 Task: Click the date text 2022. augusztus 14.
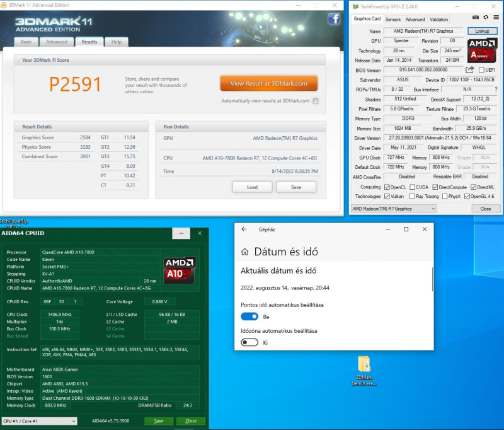coord(265,288)
